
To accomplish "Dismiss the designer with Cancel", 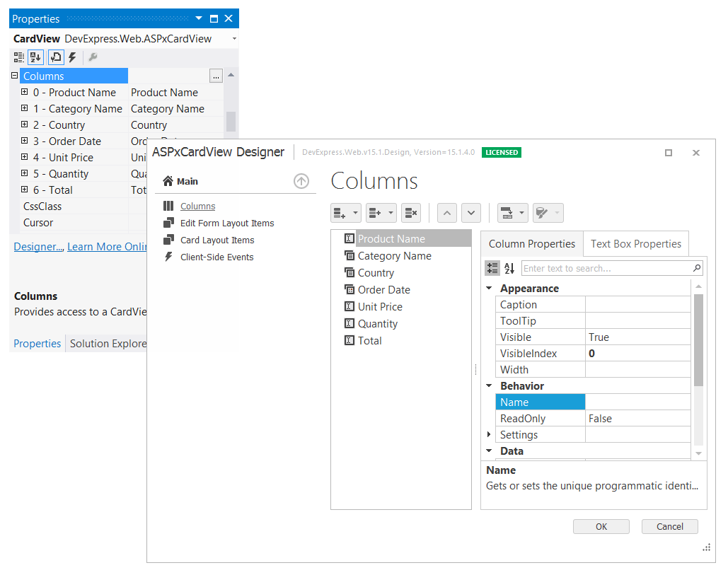I will [x=669, y=527].
